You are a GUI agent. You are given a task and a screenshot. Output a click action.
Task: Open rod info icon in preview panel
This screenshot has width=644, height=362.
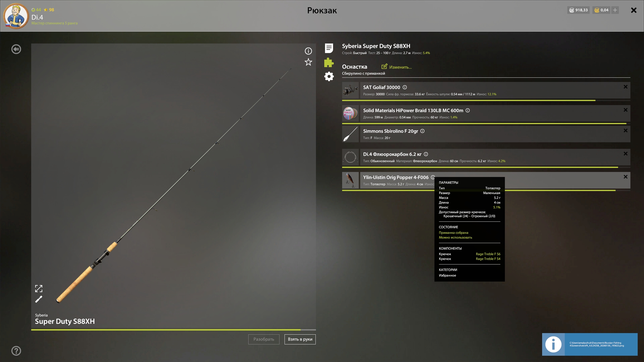308,51
